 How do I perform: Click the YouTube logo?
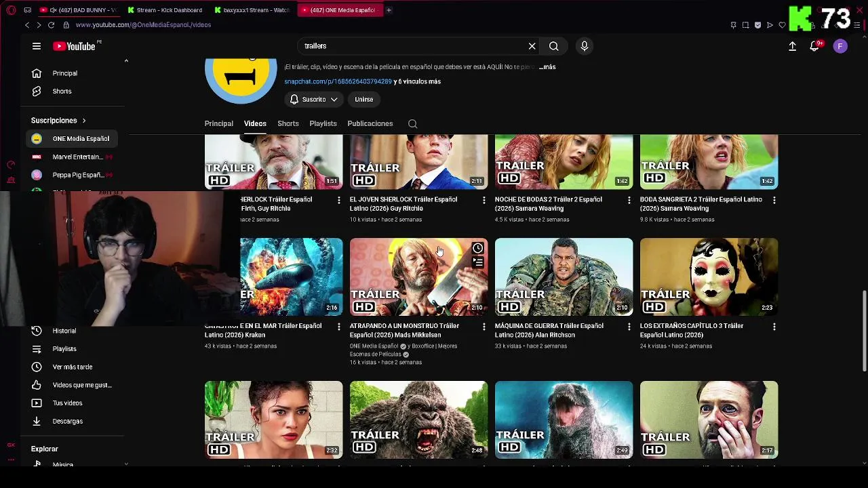(74, 46)
